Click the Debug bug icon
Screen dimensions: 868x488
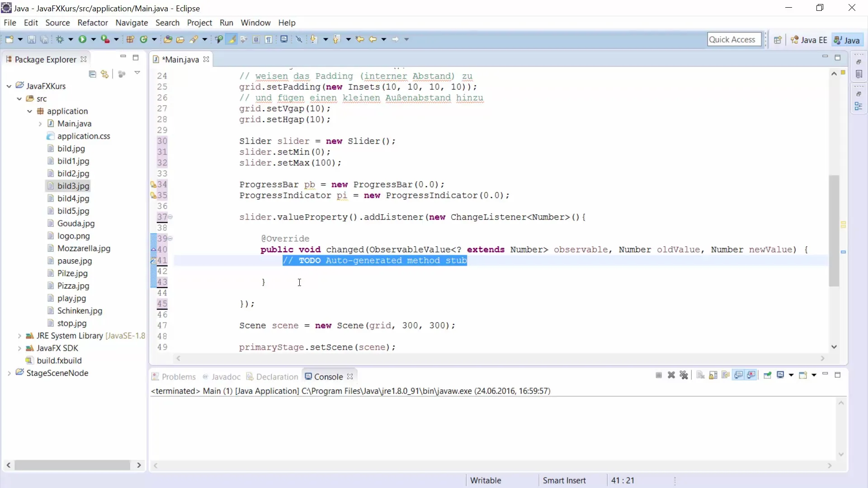coord(60,40)
